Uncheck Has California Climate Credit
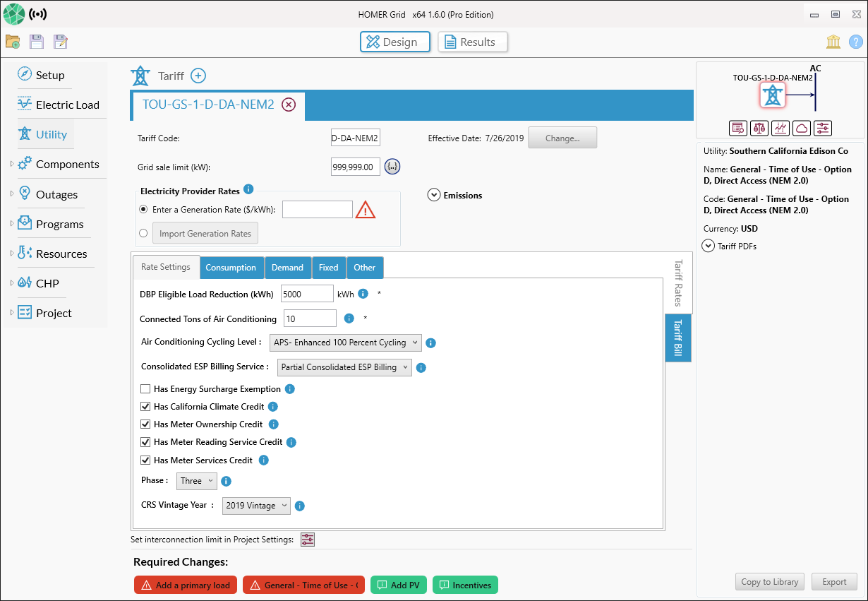 click(145, 407)
